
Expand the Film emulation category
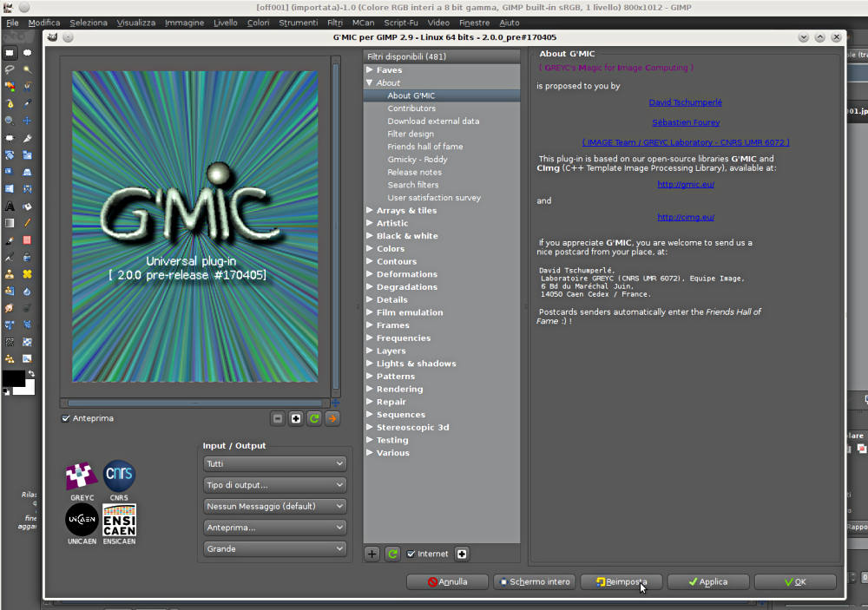tap(369, 312)
